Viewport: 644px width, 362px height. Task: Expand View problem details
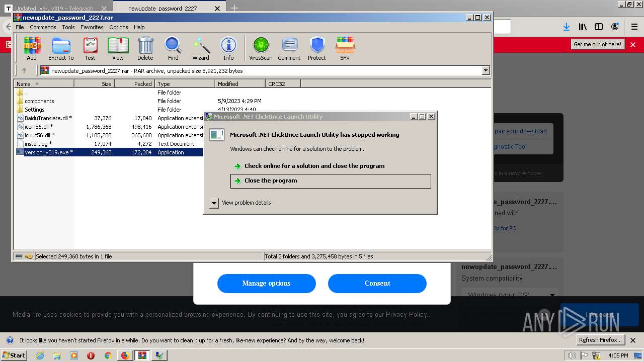240,203
